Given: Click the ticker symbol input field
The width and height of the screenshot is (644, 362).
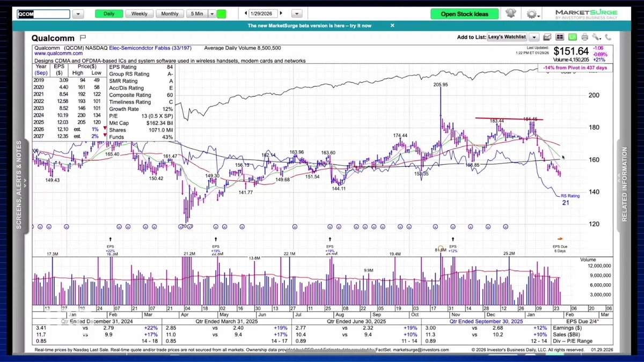Looking at the screenshot, I should click(x=43, y=14).
